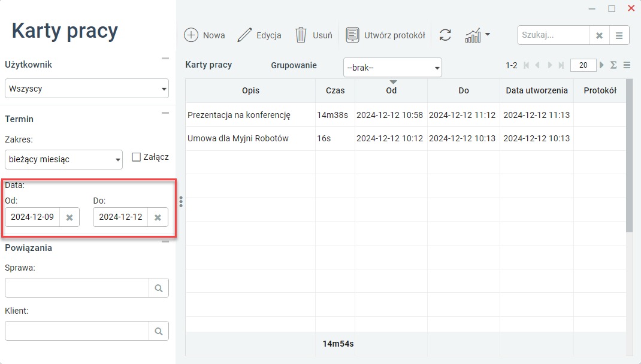Click the Nowa button label
Image resolution: width=641 pixels, height=364 pixels.
pyautogui.click(x=214, y=35)
